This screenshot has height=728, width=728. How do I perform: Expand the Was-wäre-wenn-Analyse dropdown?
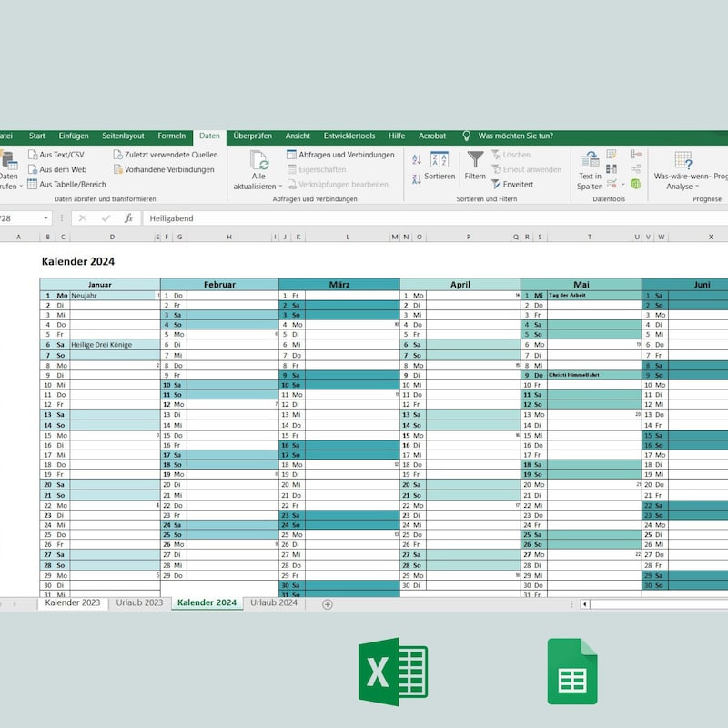697,187
